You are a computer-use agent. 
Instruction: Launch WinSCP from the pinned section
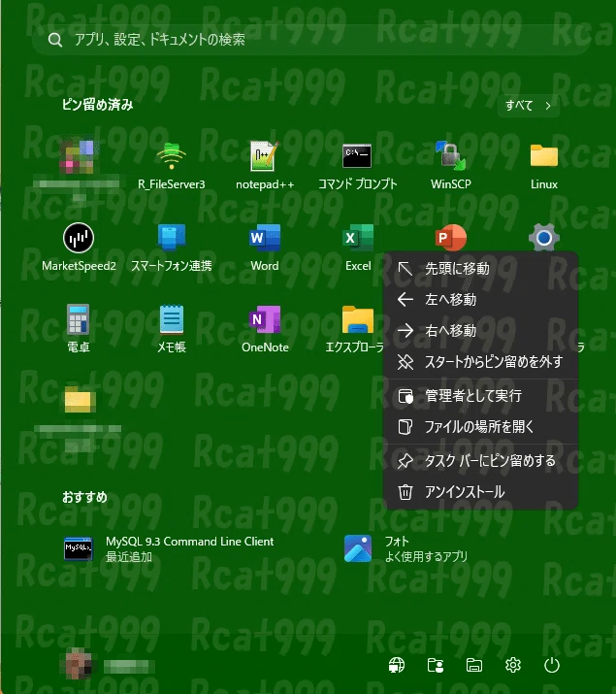451,166
